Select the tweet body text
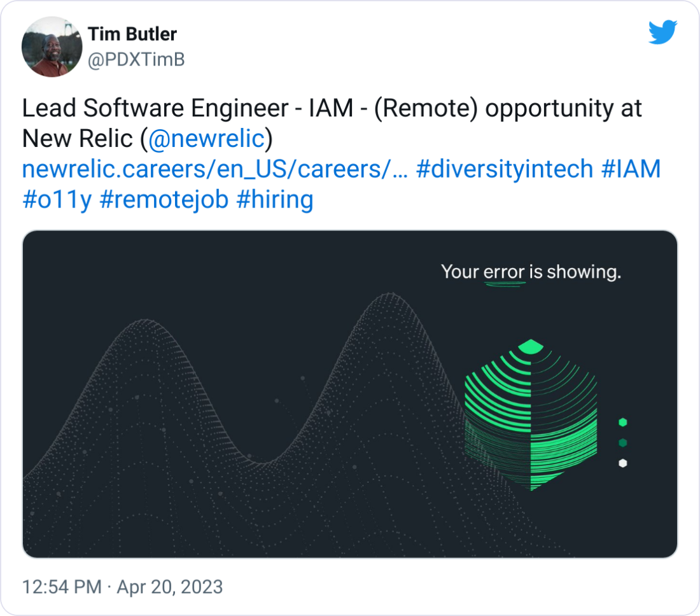This screenshot has height=616, width=700. [318, 108]
